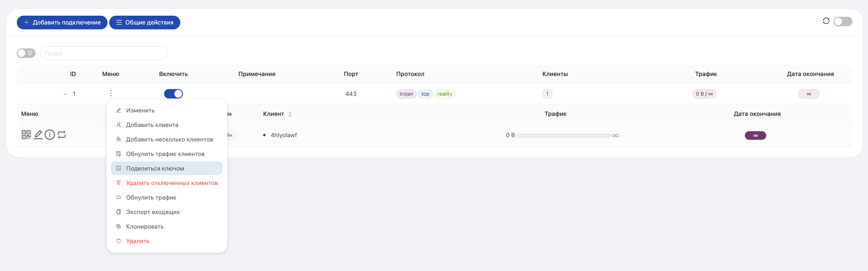Open the client info icon
Screen dimensions: 868x271
50,135
